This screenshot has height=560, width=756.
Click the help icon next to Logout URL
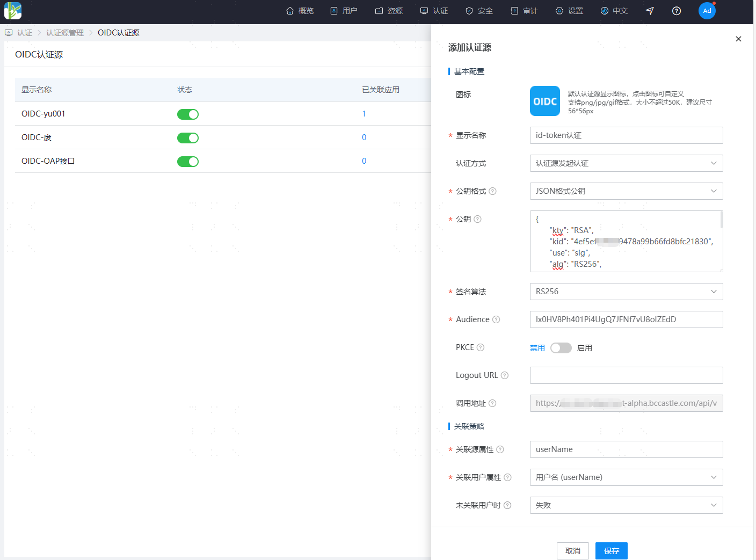(x=505, y=375)
